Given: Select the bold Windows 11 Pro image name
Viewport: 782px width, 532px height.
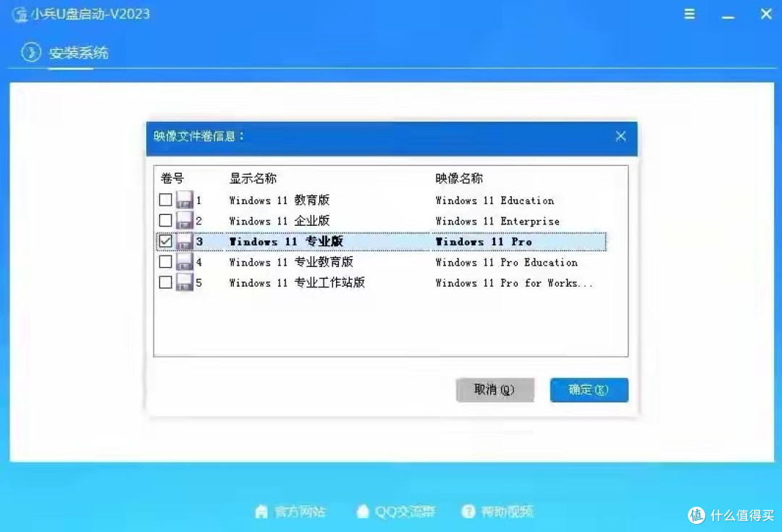Looking at the screenshot, I should click(x=484, y=242).
